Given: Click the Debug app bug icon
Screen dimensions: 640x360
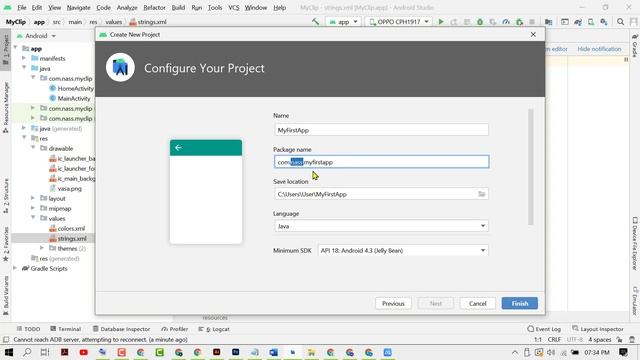Looking at the screenshot, I should point(480,22).
